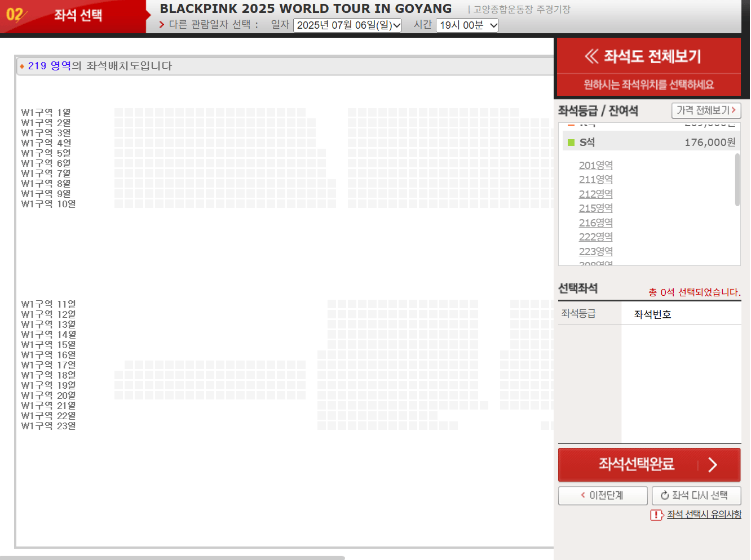Click the W1구역 20열 row label
This screenshot has height=560, width=751.
tap(48, 395)
